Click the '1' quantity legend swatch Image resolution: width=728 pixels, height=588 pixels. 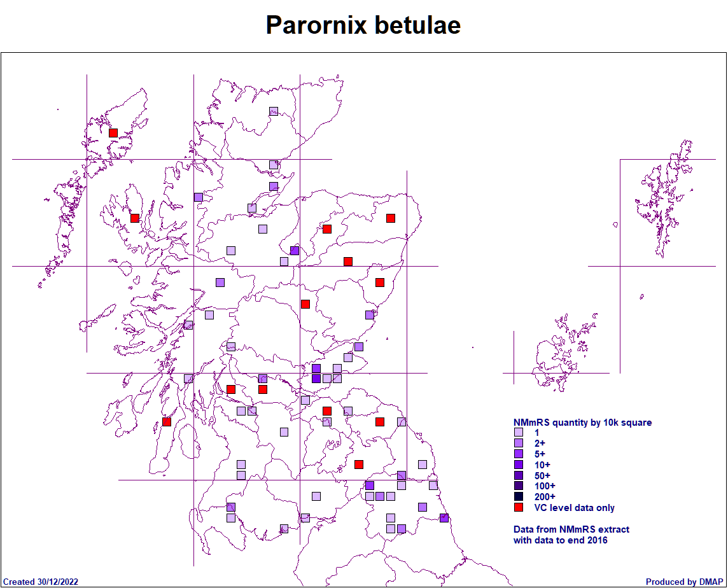point(519,432)
